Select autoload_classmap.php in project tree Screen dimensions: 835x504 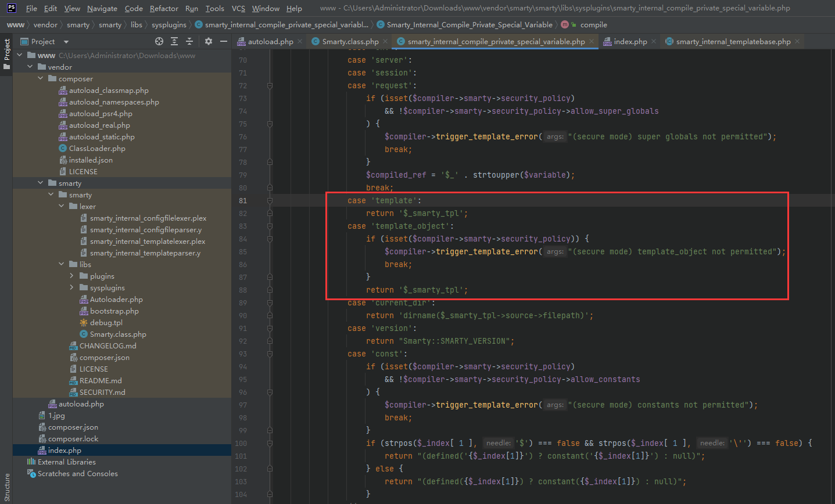(109, 90)
